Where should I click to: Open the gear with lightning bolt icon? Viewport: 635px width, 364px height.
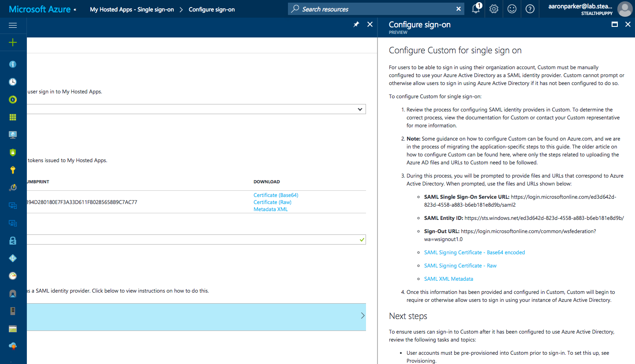coord(13,188)
